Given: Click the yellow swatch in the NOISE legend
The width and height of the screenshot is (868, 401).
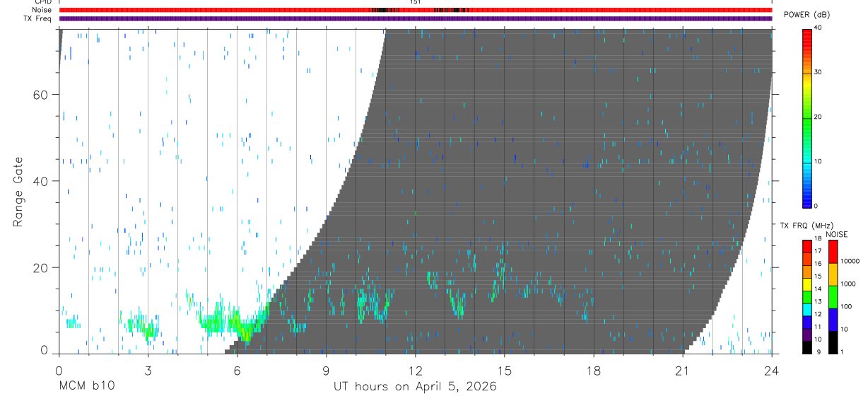Looking at the screenshot, I should tap(832, 274).
